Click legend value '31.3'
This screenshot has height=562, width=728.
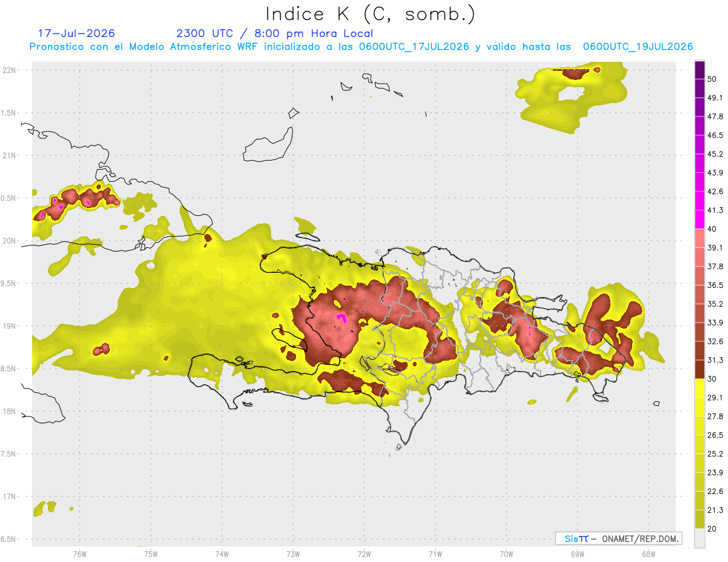[x=715, y=360]
